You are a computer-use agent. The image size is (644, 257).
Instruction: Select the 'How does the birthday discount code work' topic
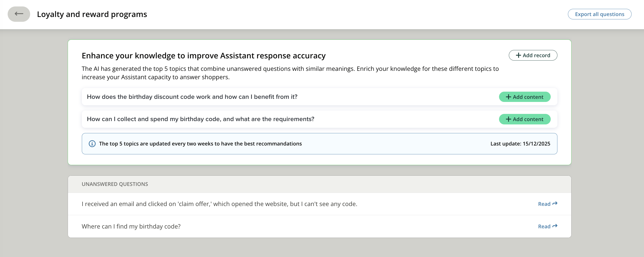coord(192,97)
